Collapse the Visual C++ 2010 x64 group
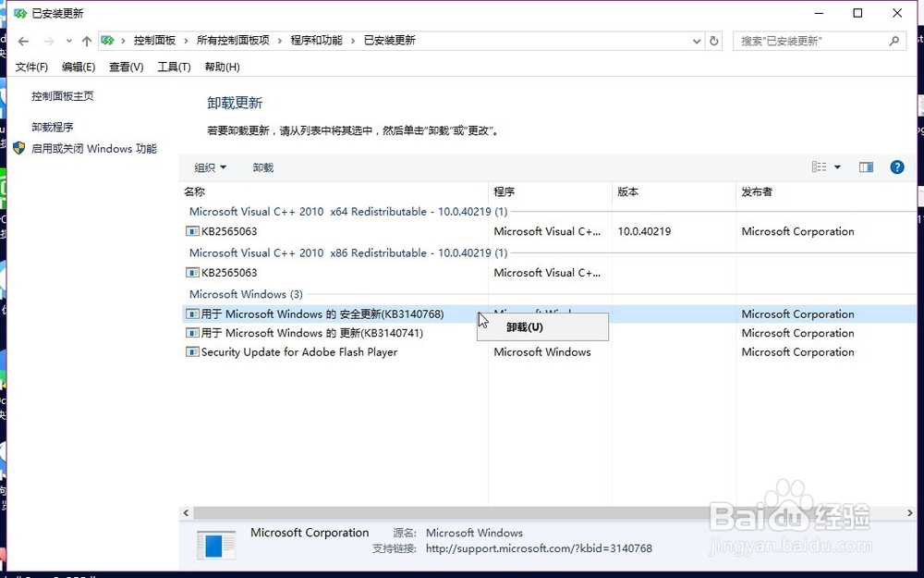Viewport: 924px width, 578px height. point(348,212)
